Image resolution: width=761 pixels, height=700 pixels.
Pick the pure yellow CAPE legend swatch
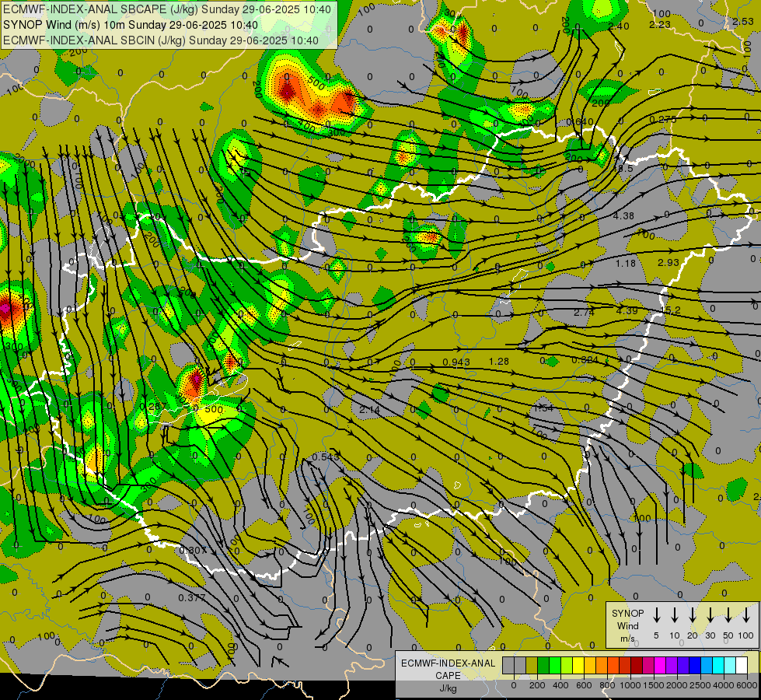tap(578, 665)
